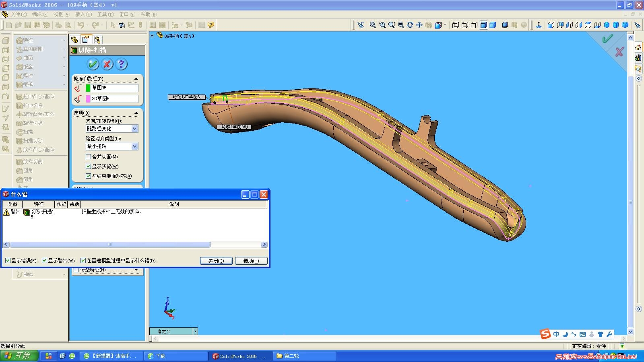Open the 窗口 menu
This screenshot has width=644, height=362.
pyautogui.click(x=127, y=14)
